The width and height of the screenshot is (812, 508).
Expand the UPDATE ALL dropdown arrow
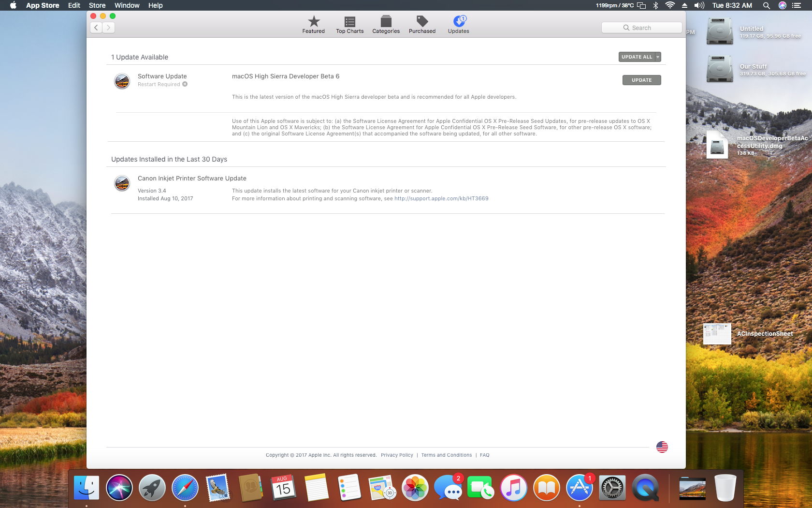tap(658, 57)
